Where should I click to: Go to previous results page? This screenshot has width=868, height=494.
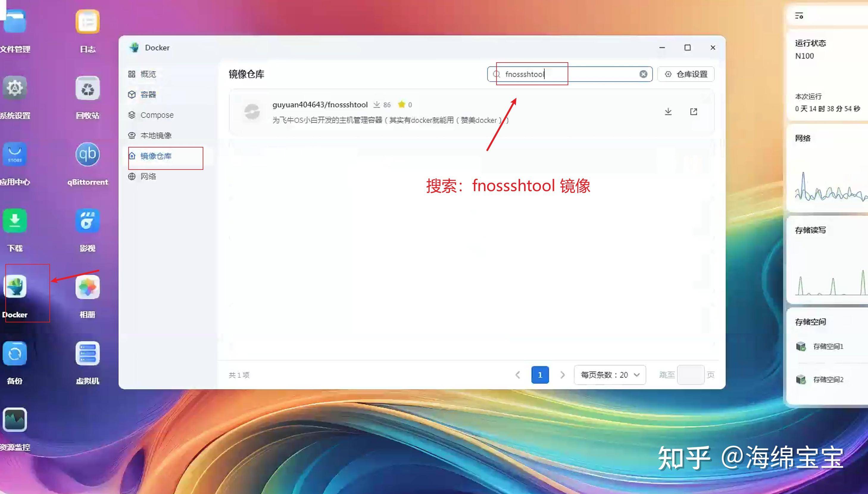518,375
